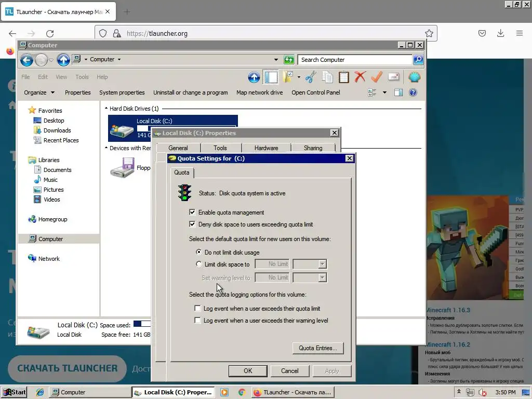Click the scissors Cut icon

click(x=311, y=77)
